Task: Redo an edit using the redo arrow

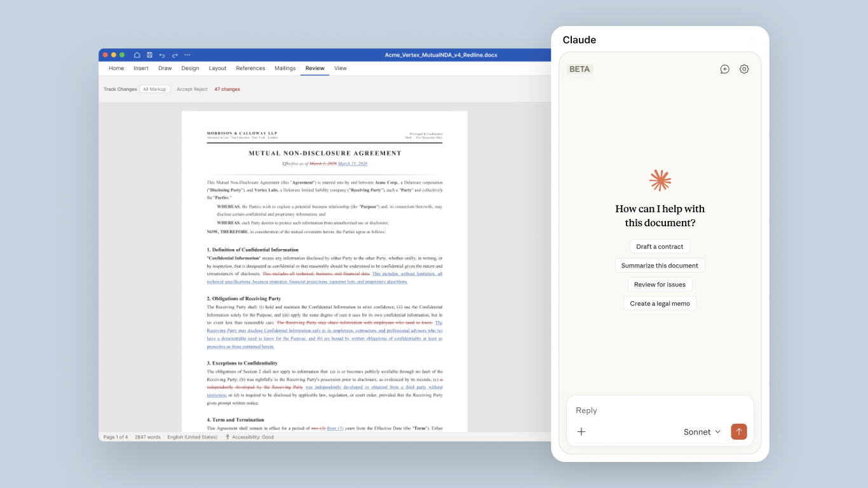Action: (x=174, y=55)
